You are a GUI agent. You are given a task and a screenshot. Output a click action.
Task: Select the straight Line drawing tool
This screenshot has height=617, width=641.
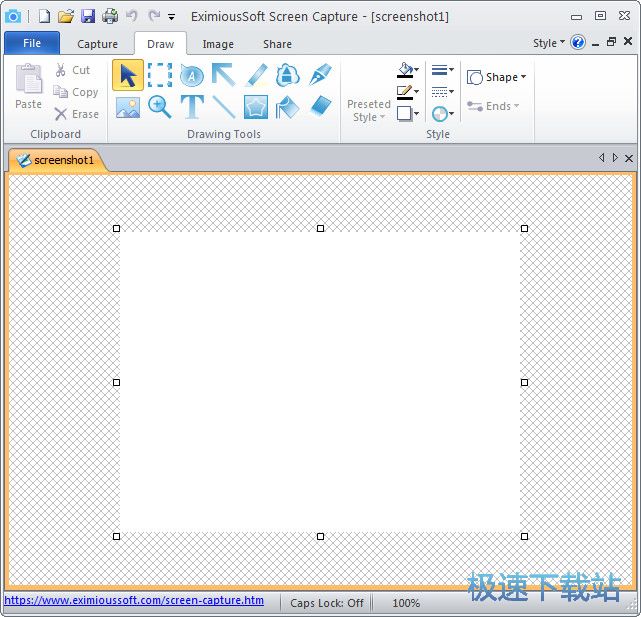click(x=224, y=107)
